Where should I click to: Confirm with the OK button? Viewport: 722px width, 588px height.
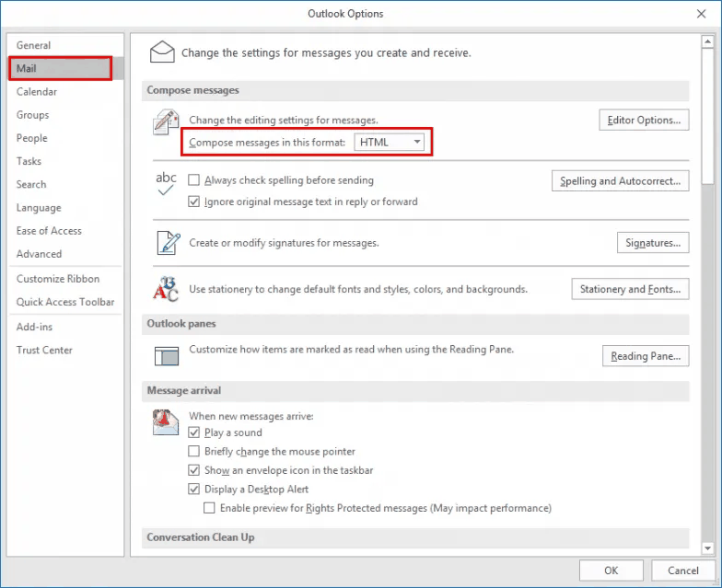click(611, 571)
